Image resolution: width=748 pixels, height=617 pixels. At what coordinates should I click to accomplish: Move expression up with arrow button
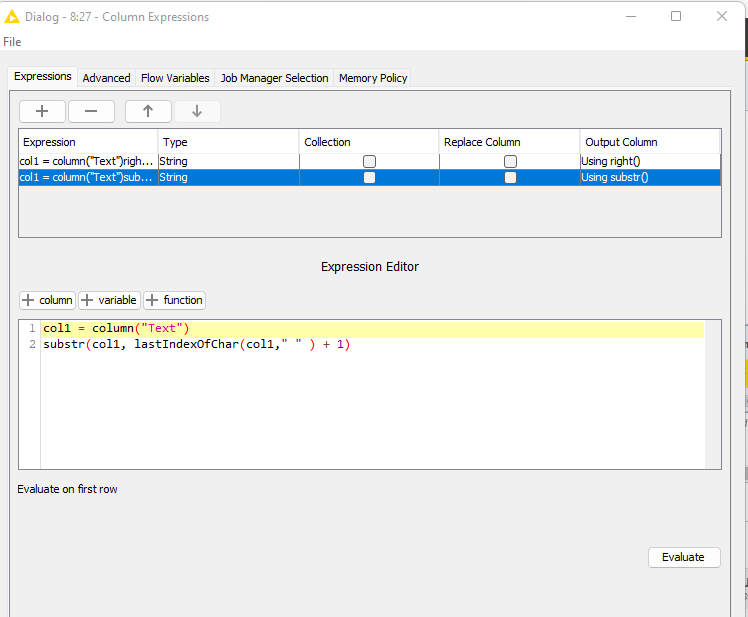148,111
